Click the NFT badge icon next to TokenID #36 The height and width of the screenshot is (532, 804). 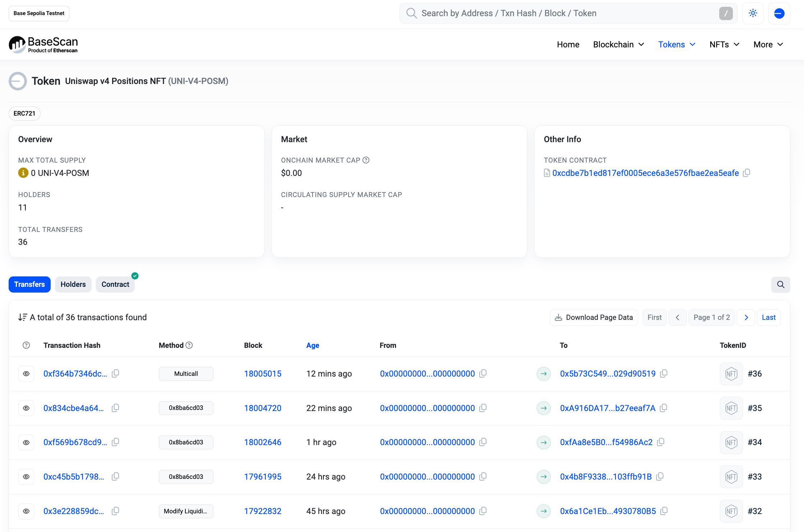pos(731,373)
